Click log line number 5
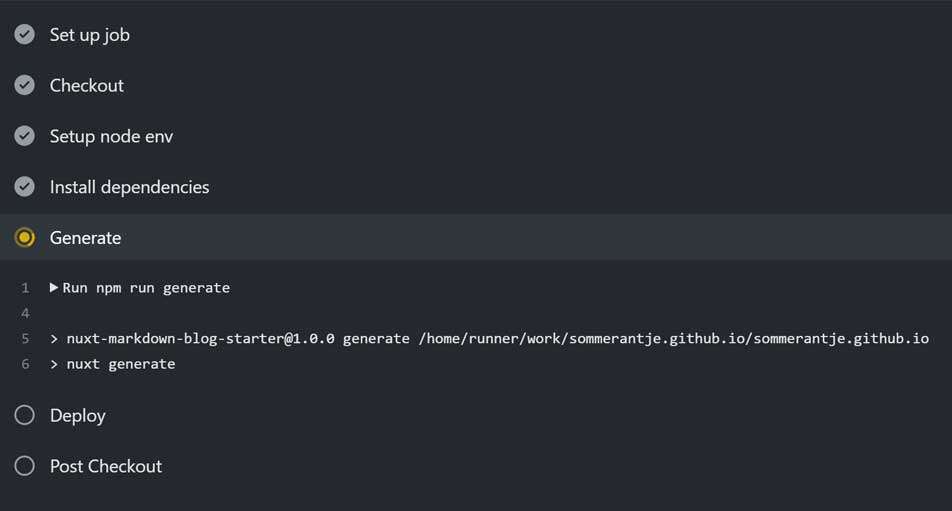Screen dimensions: 952x511 tap(25, 339)
